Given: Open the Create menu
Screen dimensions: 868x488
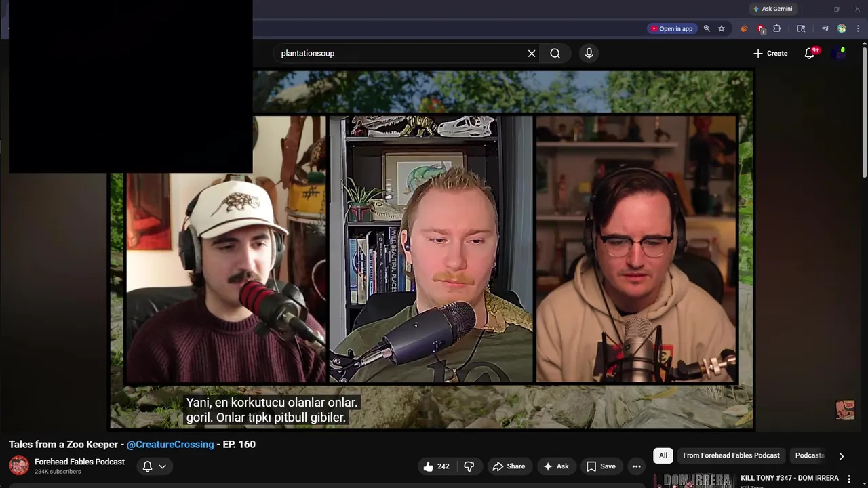Looking at the screenshot, I should [770, 54].
